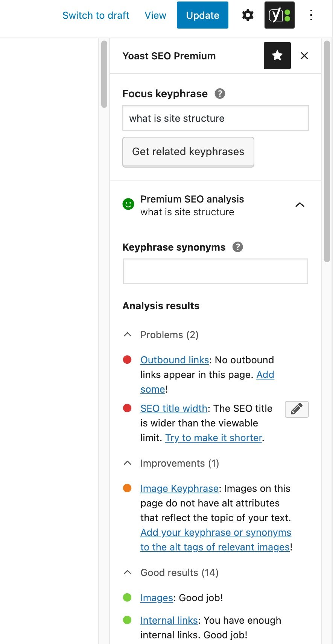
Task: Click the View link
Action: pos(155,15)
